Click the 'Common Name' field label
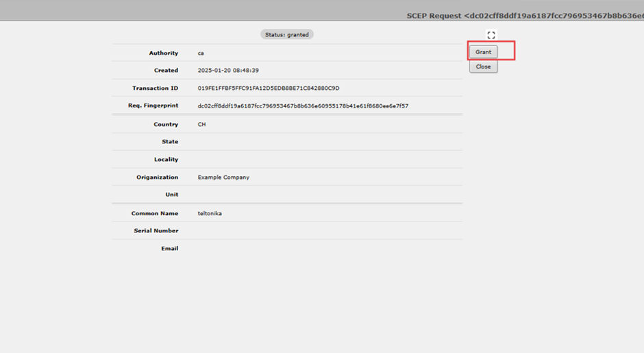 point(154,214)
